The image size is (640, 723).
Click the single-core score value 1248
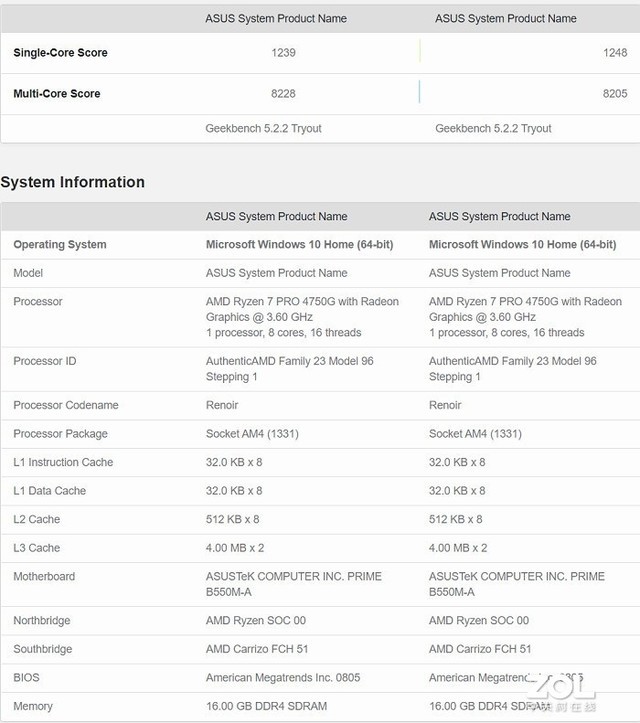pos(615,53)
